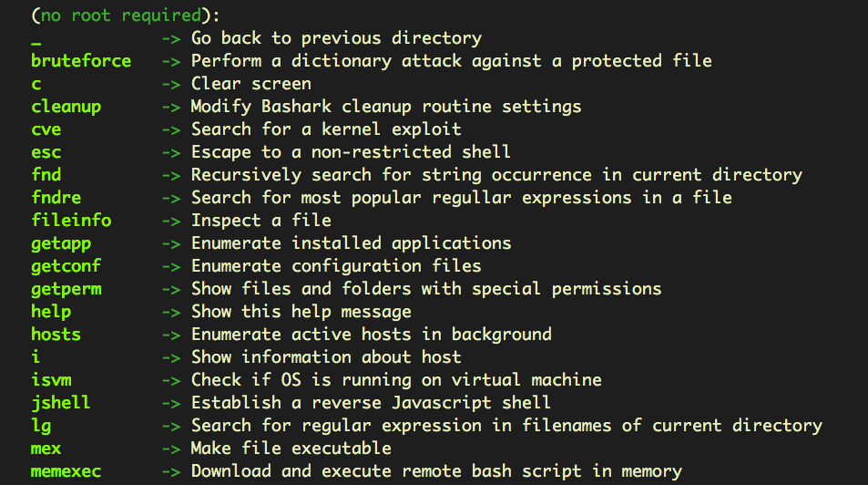Click the 'getapp' command entry

point(61,243)
